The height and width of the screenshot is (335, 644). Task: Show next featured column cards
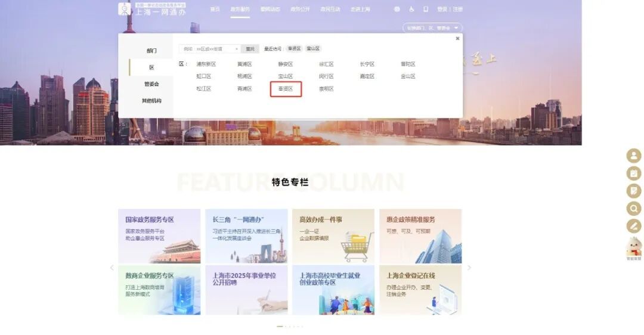(469, 268)
